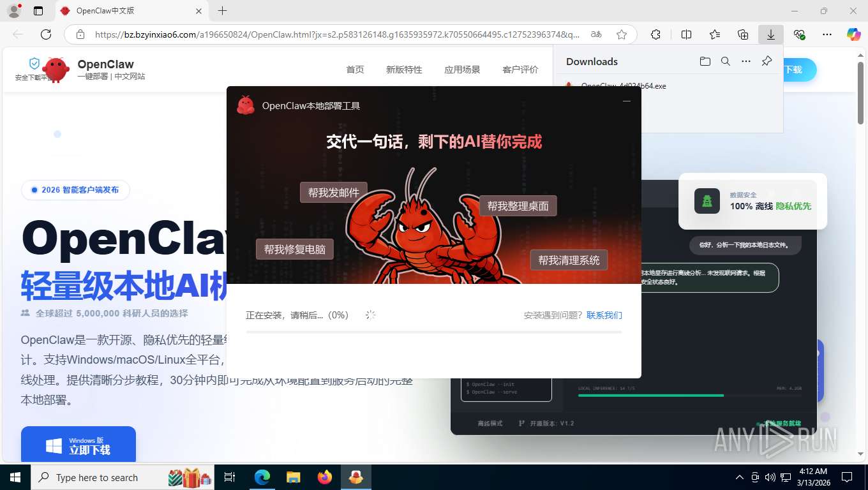Select the OpenClaw中文版 browser tab
868x490 pixels.
131,11
